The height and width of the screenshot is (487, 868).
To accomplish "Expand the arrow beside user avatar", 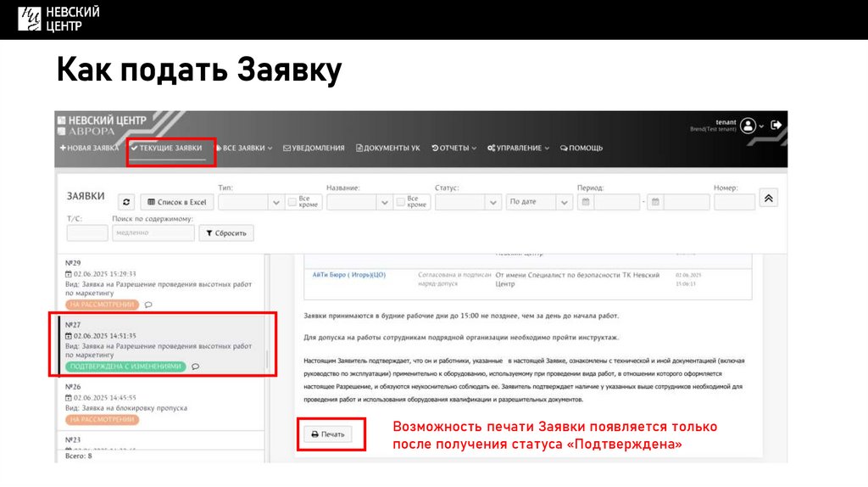I will pos(761,126).
